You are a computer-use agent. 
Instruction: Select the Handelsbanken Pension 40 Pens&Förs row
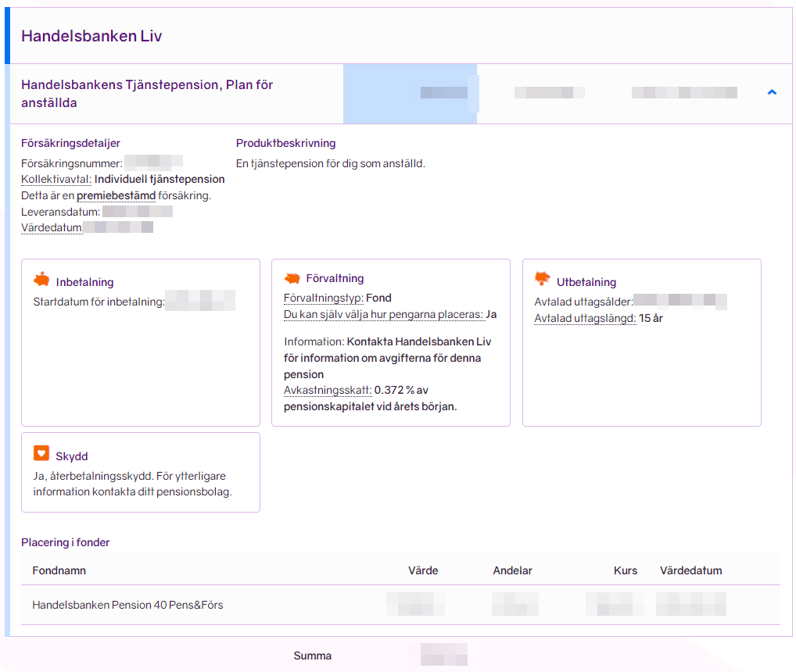pos(127,605)
